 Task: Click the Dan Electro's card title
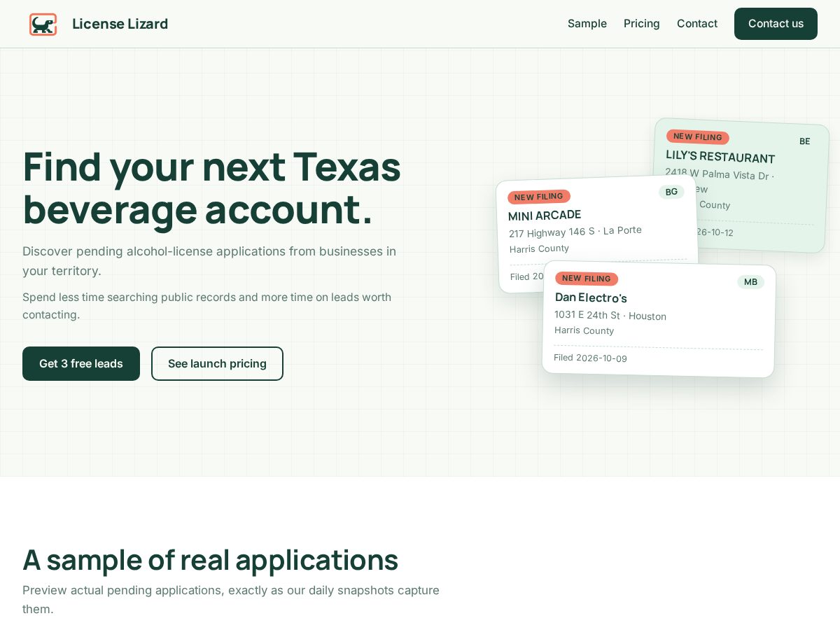tap(591, 297)
